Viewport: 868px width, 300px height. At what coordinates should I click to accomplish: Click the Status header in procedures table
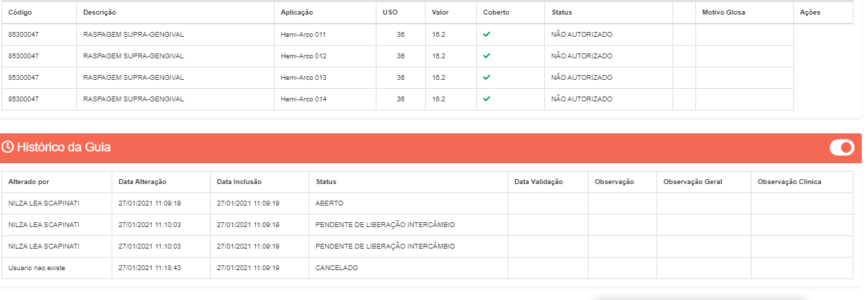tap(562, 12)
